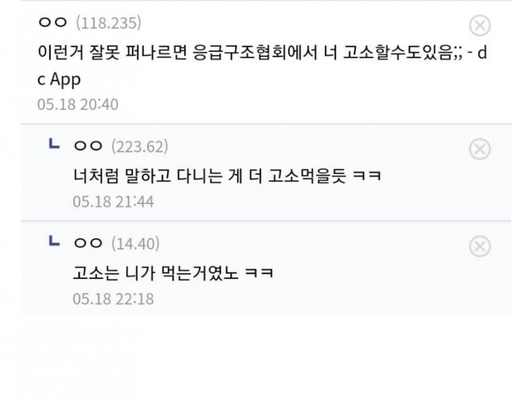Click the IP label (118.235)
The height and width of the screenshot is (401, 532).
[109, 23]
